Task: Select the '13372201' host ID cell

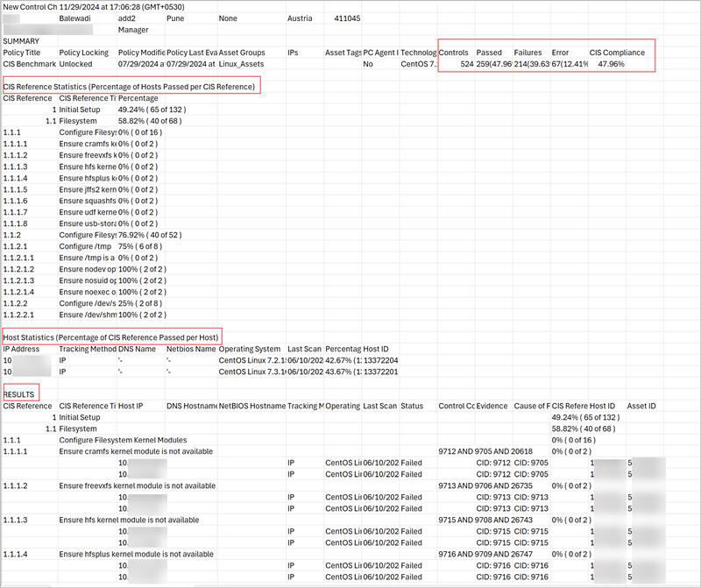Action: (380, 372)
